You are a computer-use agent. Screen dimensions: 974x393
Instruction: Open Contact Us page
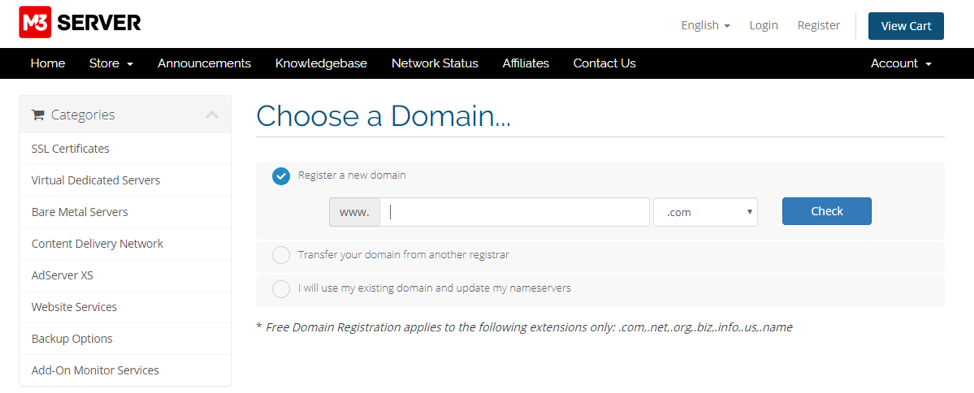604,63
